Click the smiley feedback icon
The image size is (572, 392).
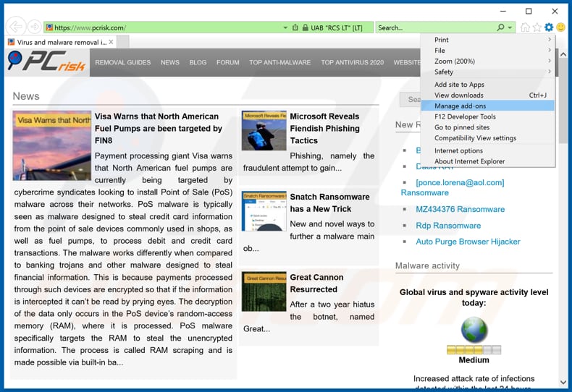[x=560, y=27]
